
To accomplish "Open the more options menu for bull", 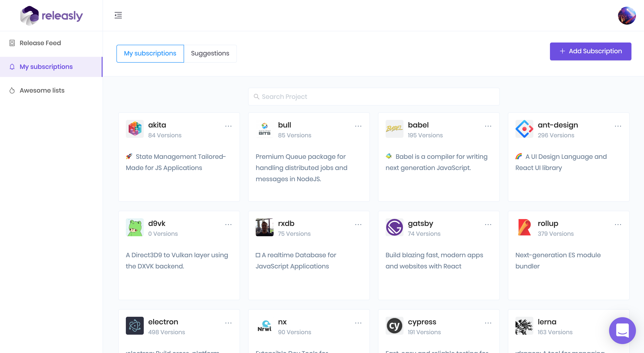I will (358, 126).
